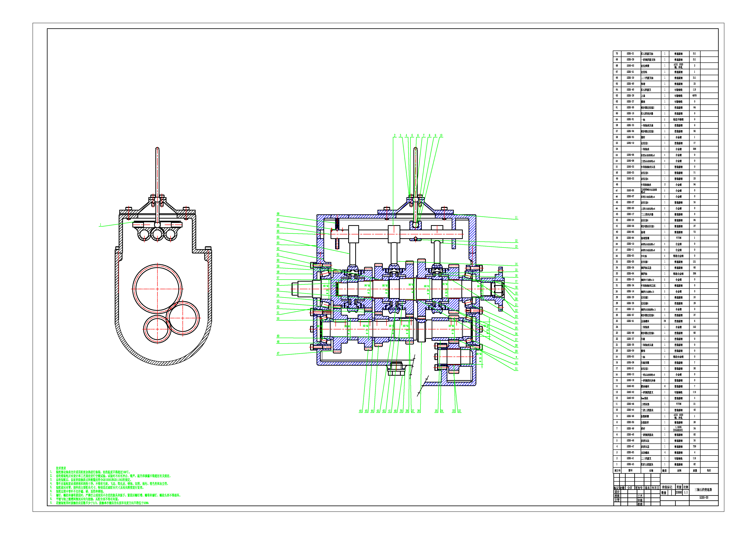Click balloon label '11' right of section view
This screenshot has width=756, height=534.
click(x=516, y=218)
